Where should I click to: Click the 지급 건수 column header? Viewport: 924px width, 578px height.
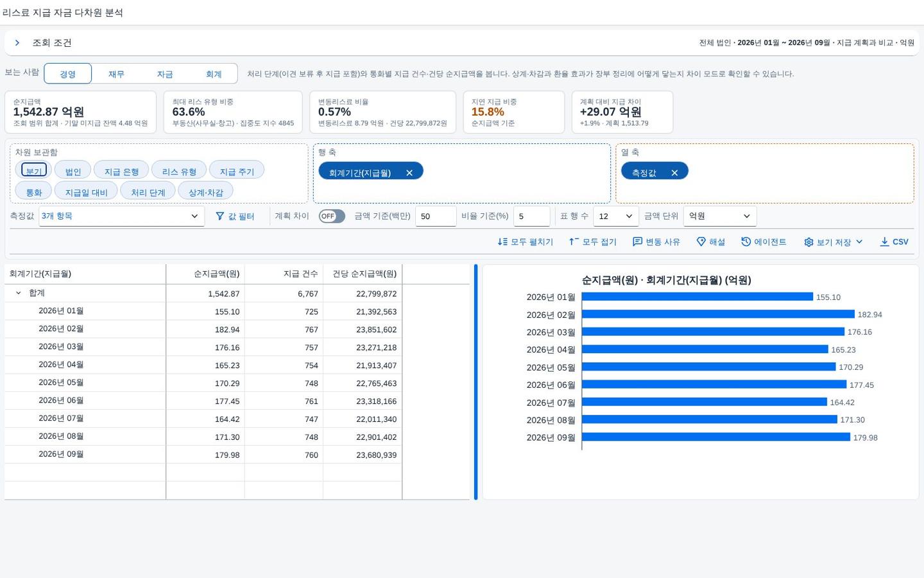(x=284, y=274)
